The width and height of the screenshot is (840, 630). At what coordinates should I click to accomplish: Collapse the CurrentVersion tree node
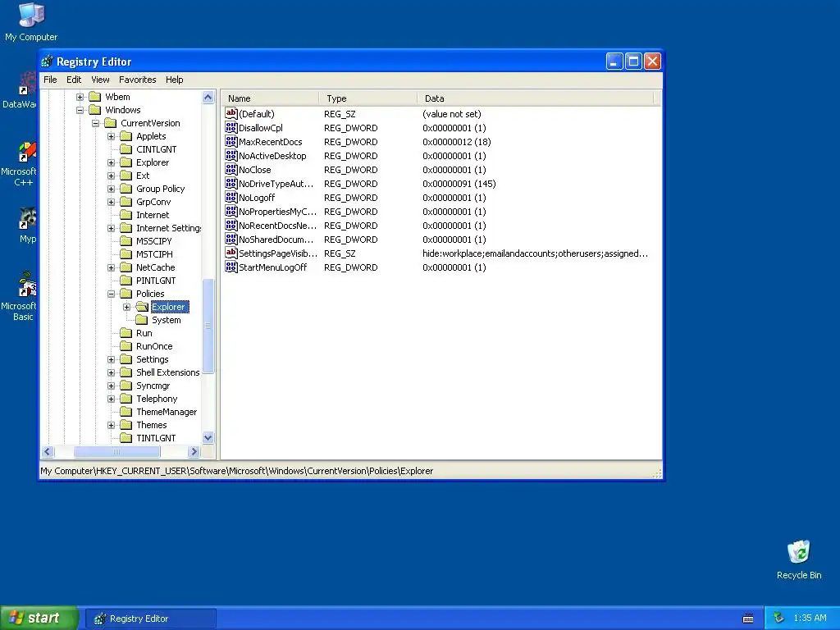pos(95,123)
